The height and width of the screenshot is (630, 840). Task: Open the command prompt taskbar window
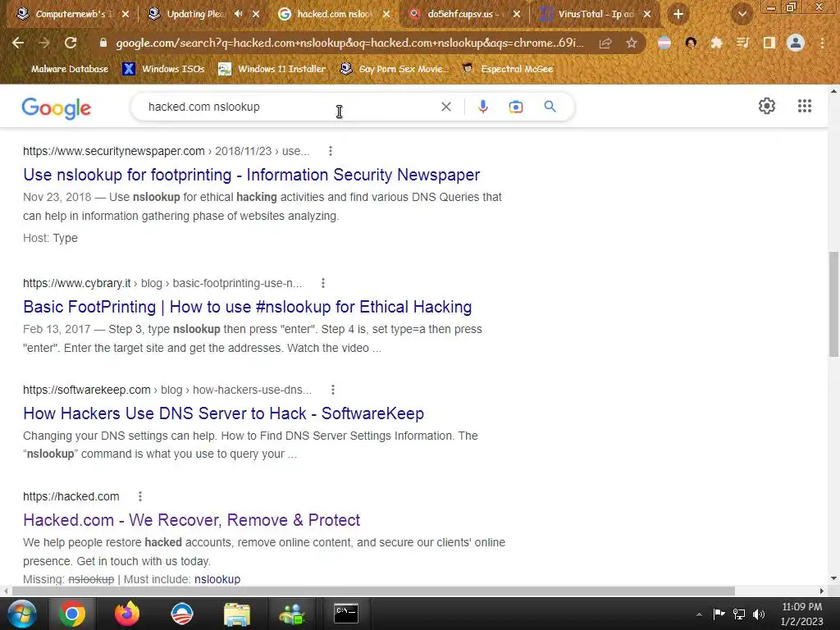[346, 614]
